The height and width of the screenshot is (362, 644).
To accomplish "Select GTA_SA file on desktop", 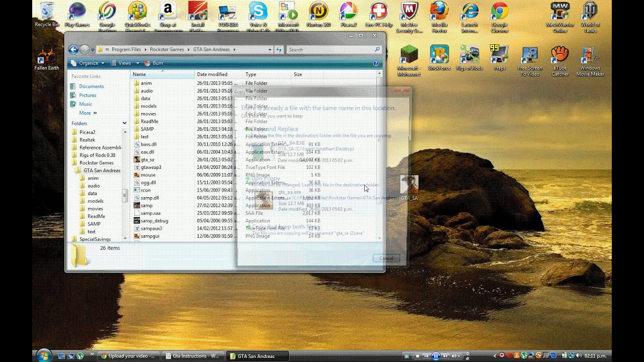I will click(409, 189).
